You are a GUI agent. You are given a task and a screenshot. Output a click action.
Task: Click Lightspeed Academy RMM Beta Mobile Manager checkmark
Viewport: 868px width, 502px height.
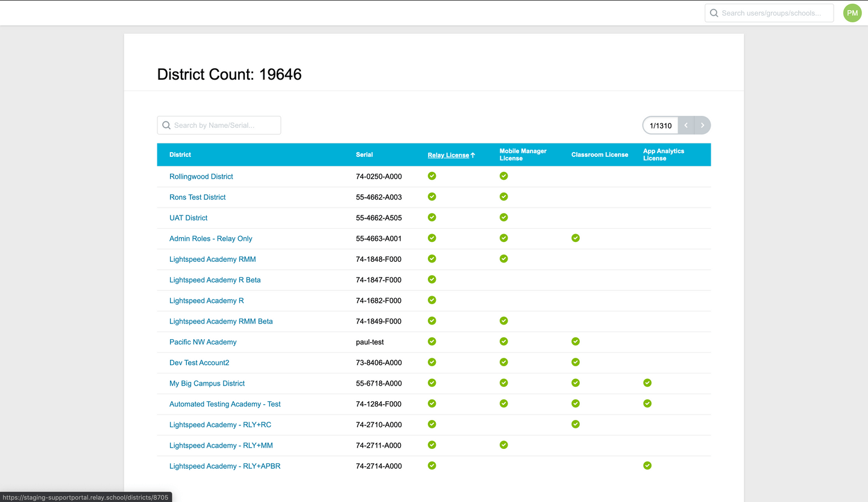tap(503, 320)
